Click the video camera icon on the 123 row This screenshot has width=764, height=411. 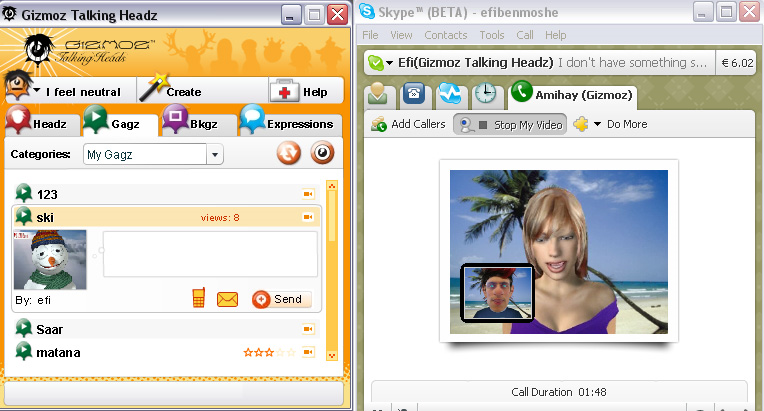(308, 194)
